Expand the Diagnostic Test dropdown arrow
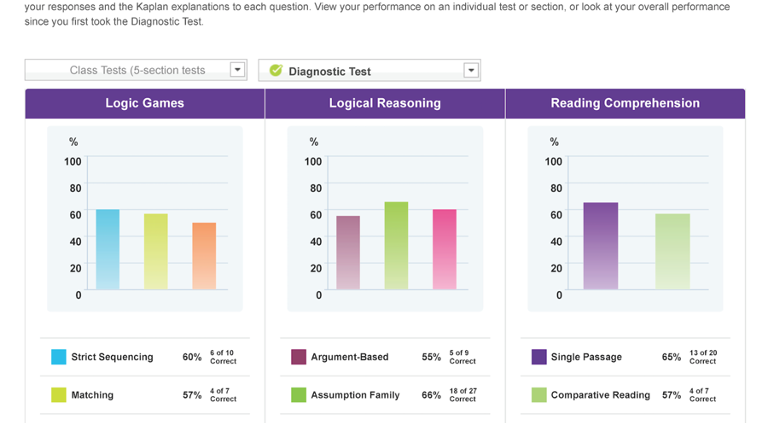 [x=471, y=71]
